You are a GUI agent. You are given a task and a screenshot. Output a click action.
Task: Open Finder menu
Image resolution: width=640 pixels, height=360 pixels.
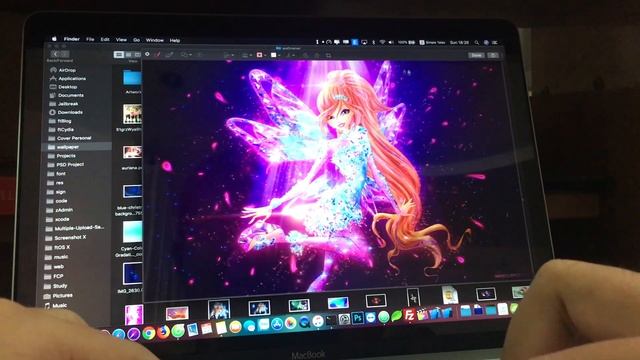pos(71,39)
